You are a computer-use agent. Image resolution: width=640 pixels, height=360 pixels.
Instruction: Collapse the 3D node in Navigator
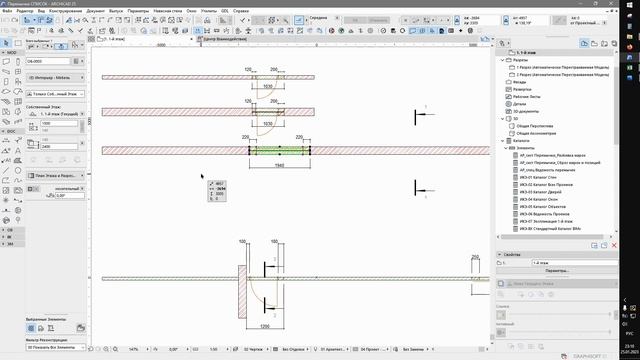(x=502, y=119)
